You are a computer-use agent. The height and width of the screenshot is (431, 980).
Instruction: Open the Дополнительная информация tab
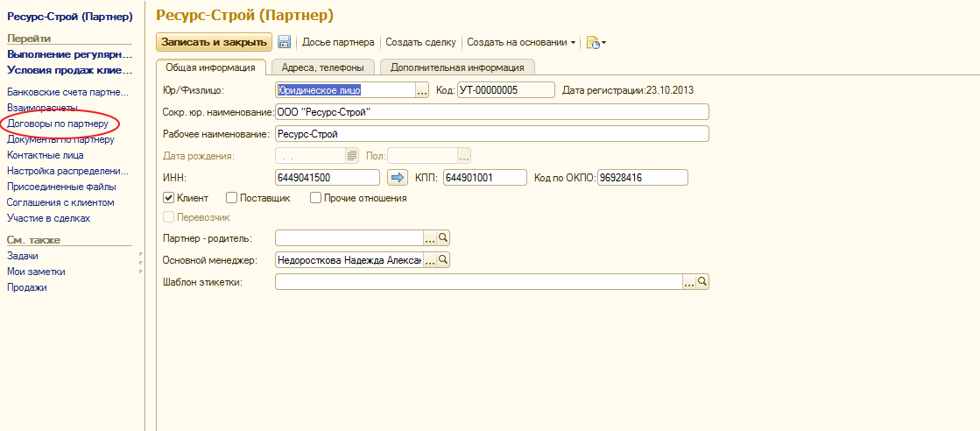[457, 67]
